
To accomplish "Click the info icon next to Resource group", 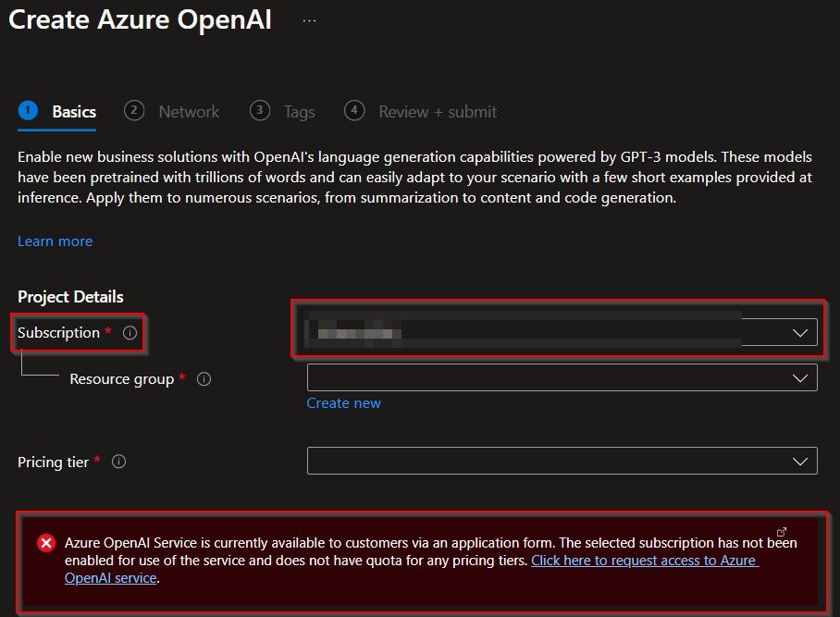I will (x=204, y=379).
